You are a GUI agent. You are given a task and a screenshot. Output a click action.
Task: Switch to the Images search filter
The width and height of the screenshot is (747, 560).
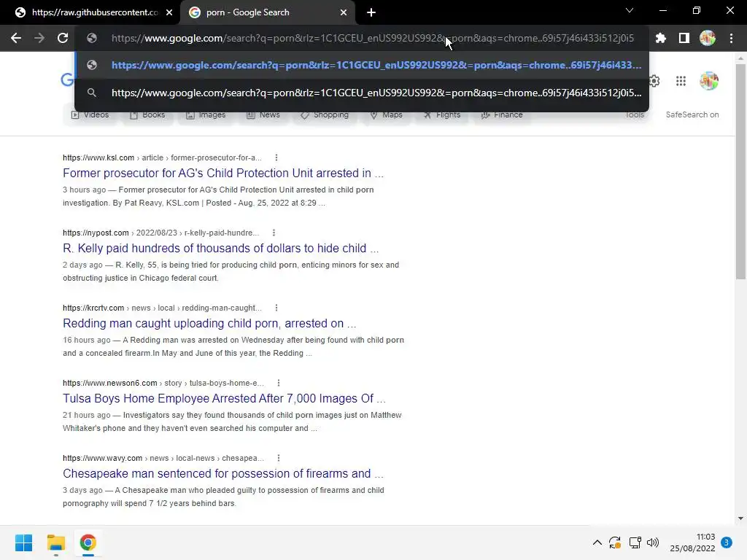pyautogui.click(x=206, y=114)
